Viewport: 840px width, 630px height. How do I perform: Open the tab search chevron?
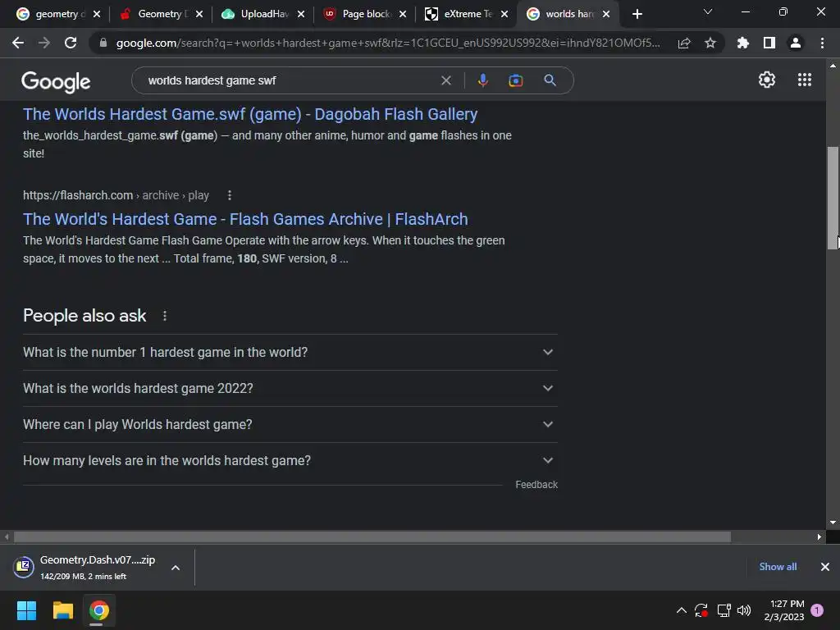coord(708,11)
